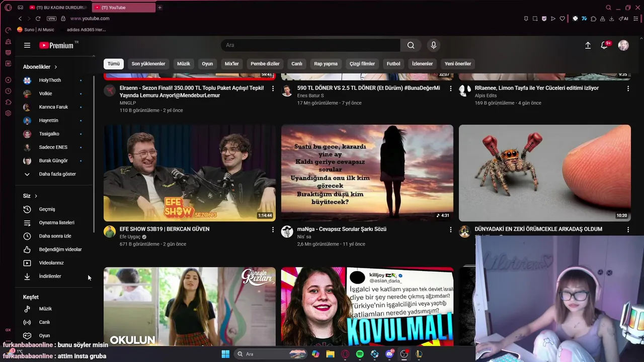
Task: Play the jumping spider with boxing gloves thumbnail
Action: (544, 173)
